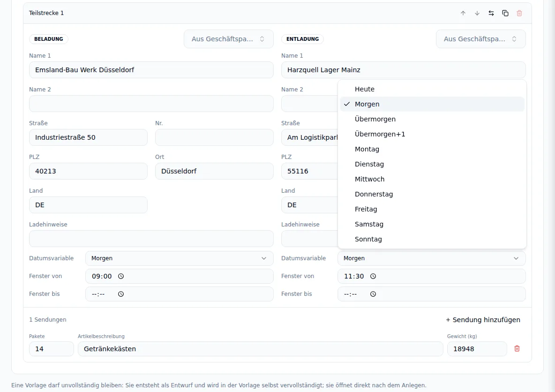Move Teilstrecke 1 up with arrow icon
This screenshot has width=555, height=392.
pyautogui.click(x=463, y=13)
